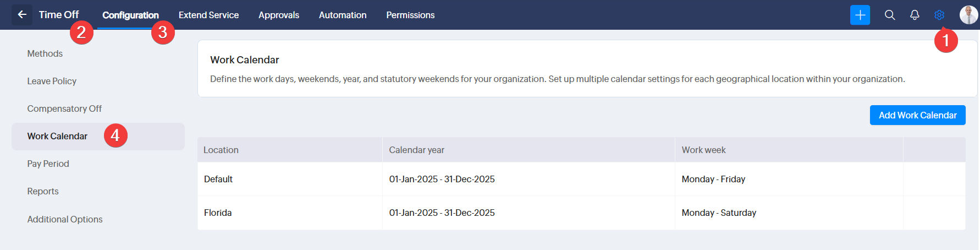Click the blue plus add icon
Viewport: 980px width, 250px height.
860,15
